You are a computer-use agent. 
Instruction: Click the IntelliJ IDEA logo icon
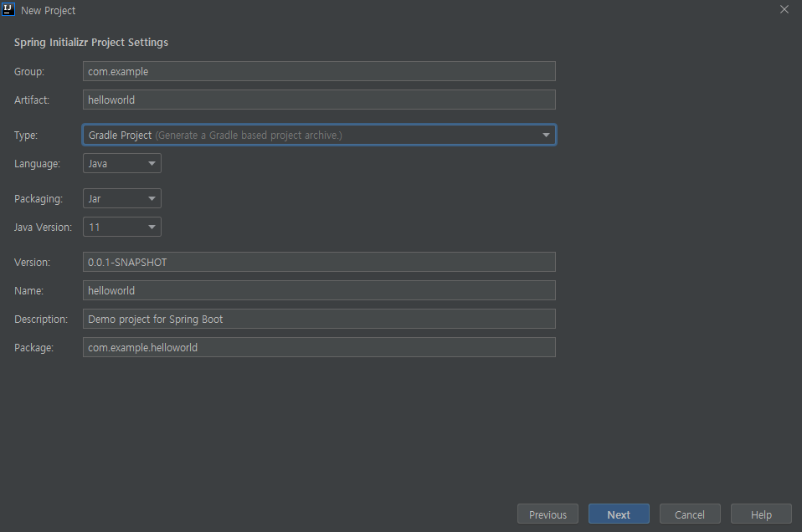(x=8, y=10)
